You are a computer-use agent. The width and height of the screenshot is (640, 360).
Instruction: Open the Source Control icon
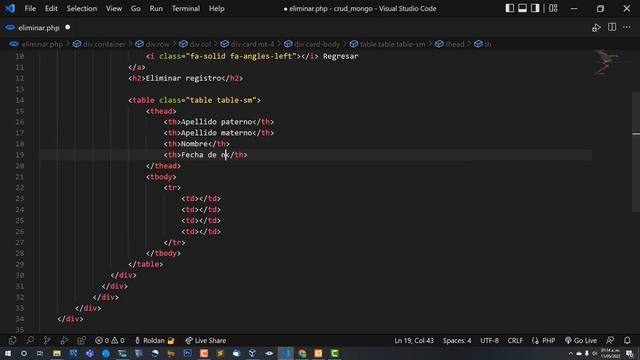coord(47,340)
